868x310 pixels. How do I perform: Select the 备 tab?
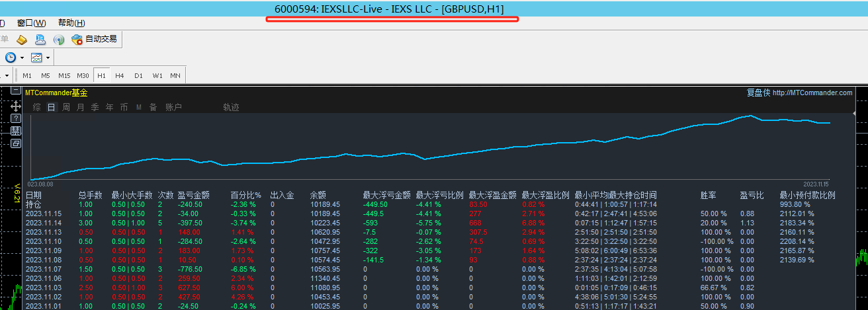click(x=153, y=107)
